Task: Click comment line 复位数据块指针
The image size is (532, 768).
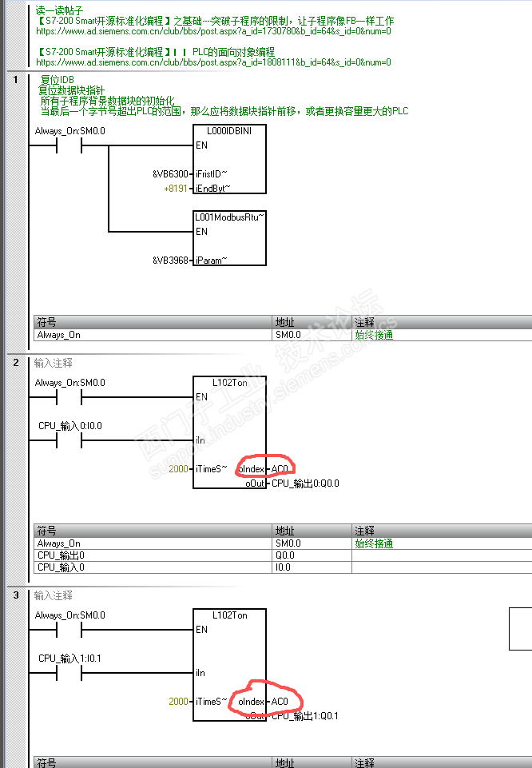Action: click(71, 90)
